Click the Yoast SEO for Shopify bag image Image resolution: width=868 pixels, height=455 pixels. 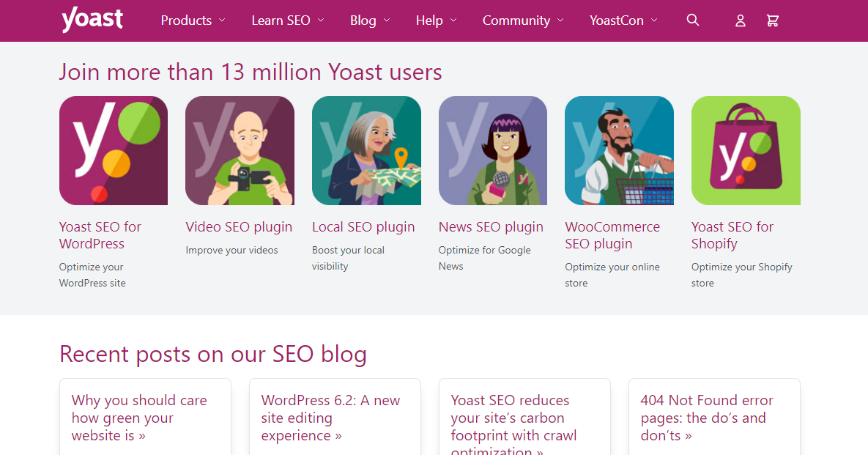tap(746, 150)
